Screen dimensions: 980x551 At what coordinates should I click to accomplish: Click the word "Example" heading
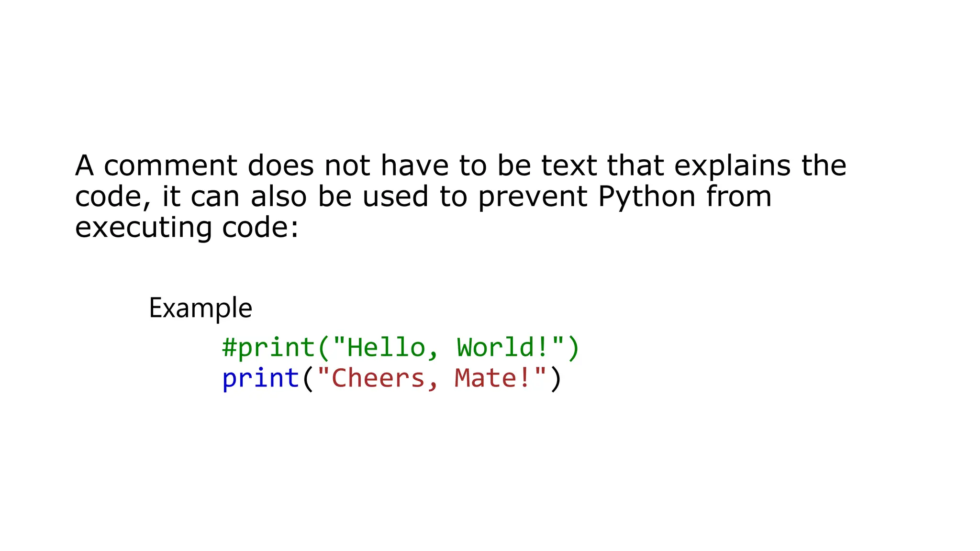click(200, 308)
